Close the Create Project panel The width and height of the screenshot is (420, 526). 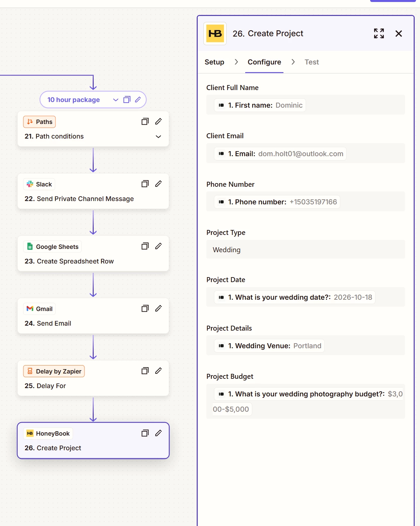[x=399, y=34]
